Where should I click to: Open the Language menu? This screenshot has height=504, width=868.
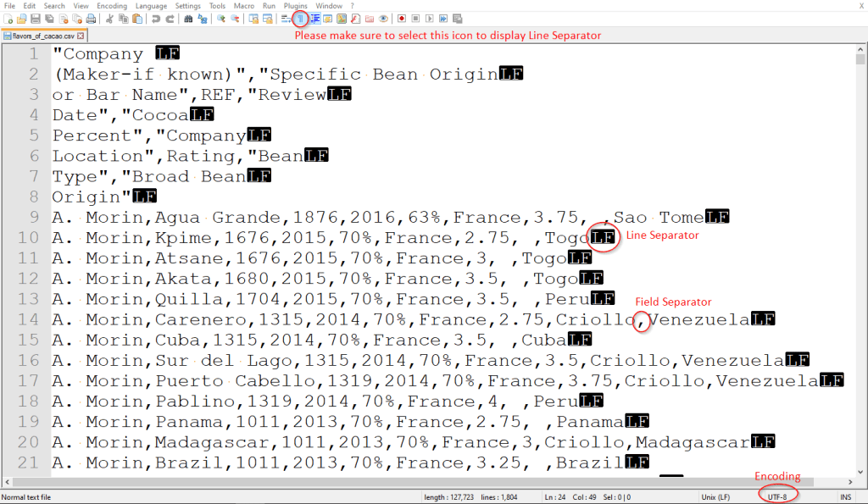pos(149,6)
